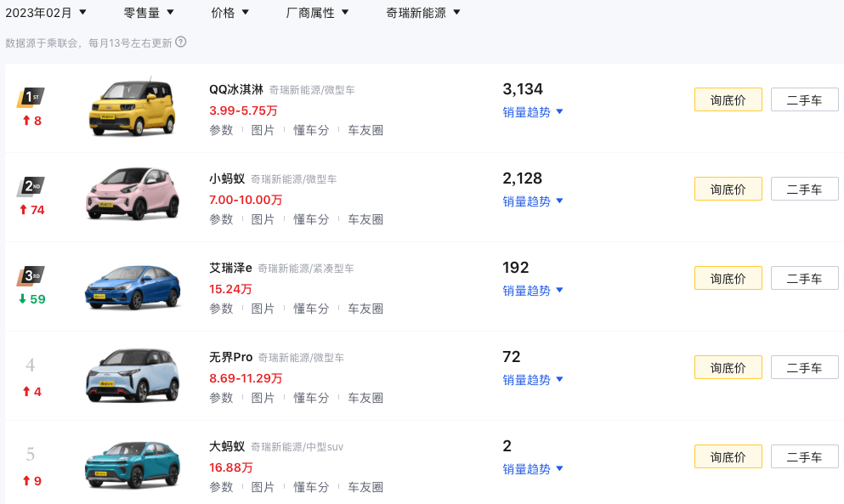Click 二手车 button for 艾瑞泽e
This screenshot has width=844, height=504.
[804, 279]
